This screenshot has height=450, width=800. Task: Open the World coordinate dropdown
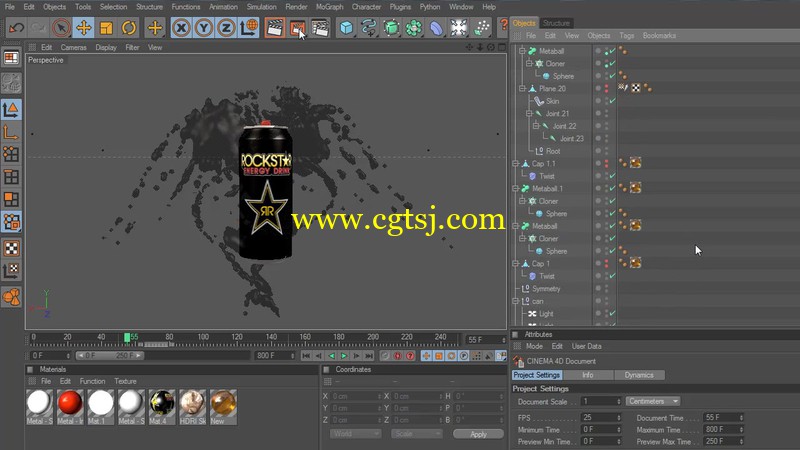click(x=355, y=434)
